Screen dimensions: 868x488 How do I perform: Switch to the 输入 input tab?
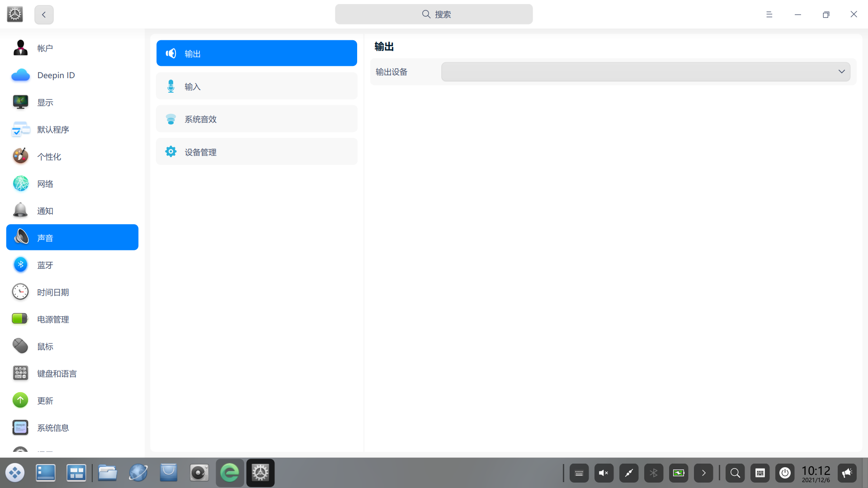(256, 86)
